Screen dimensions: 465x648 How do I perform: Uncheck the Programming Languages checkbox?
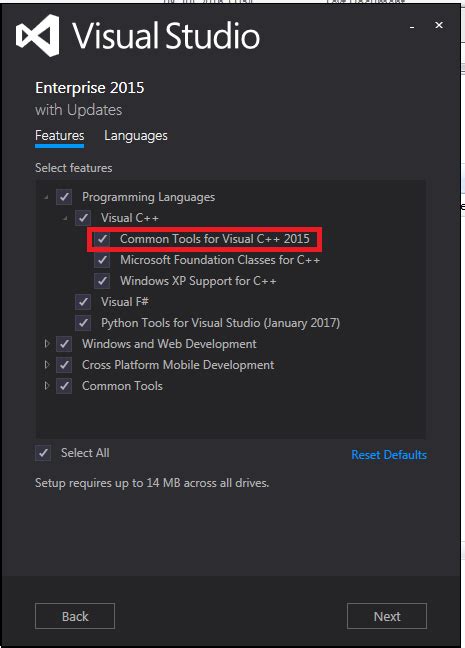[x=64, y=197]
